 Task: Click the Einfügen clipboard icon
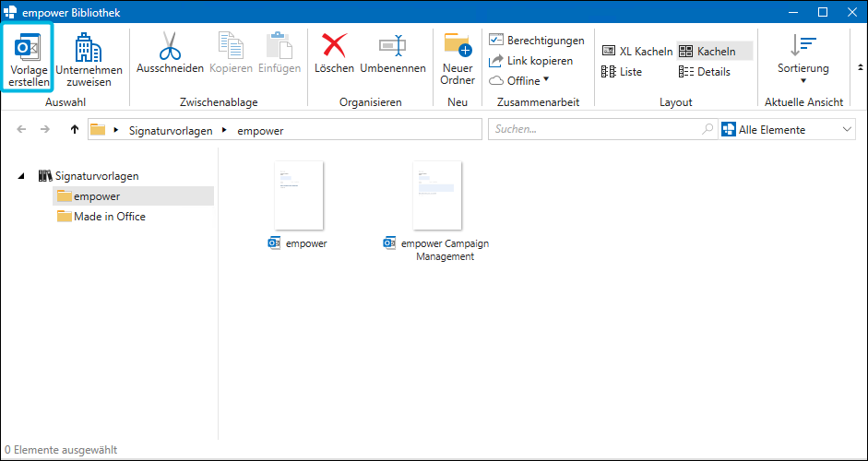point(279,45)
